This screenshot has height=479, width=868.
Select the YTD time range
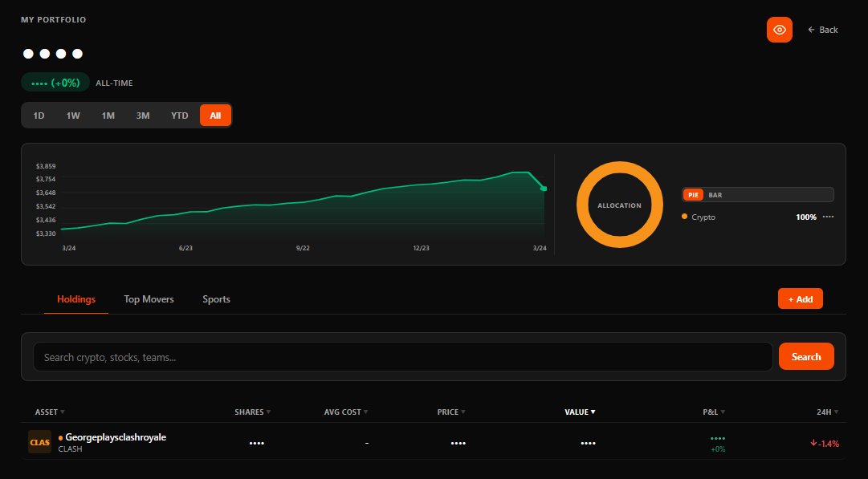pos(179,116)
